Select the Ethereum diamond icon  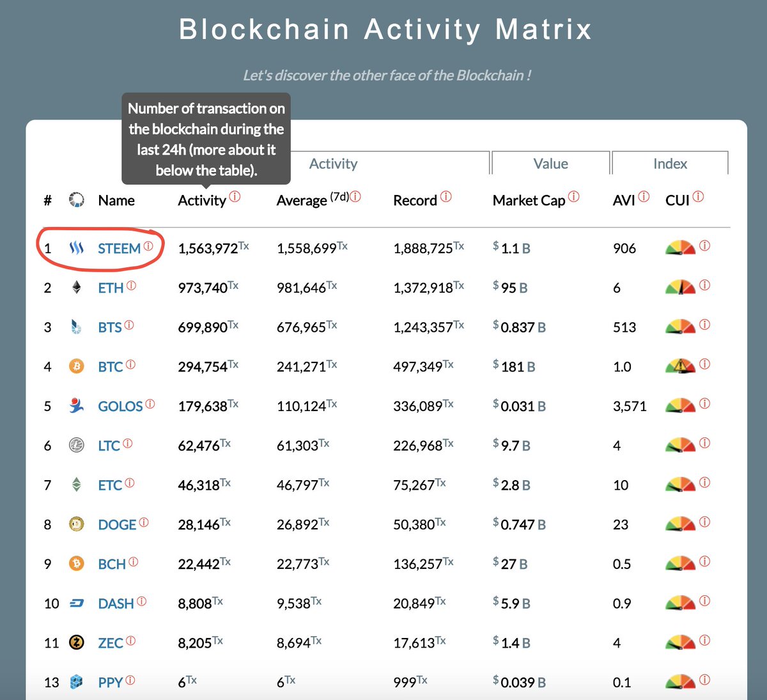click(77, 288)
